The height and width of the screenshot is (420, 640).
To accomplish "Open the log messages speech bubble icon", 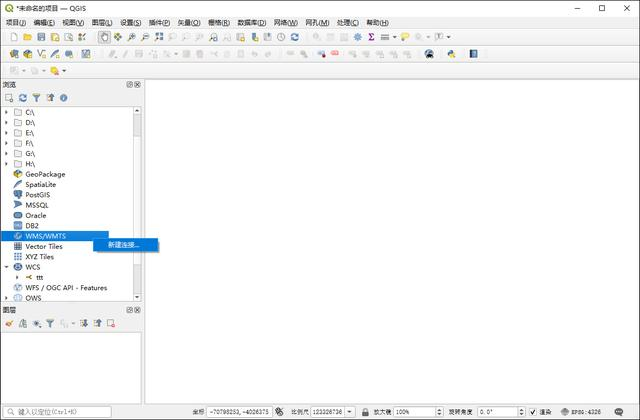I will [619, 412].
